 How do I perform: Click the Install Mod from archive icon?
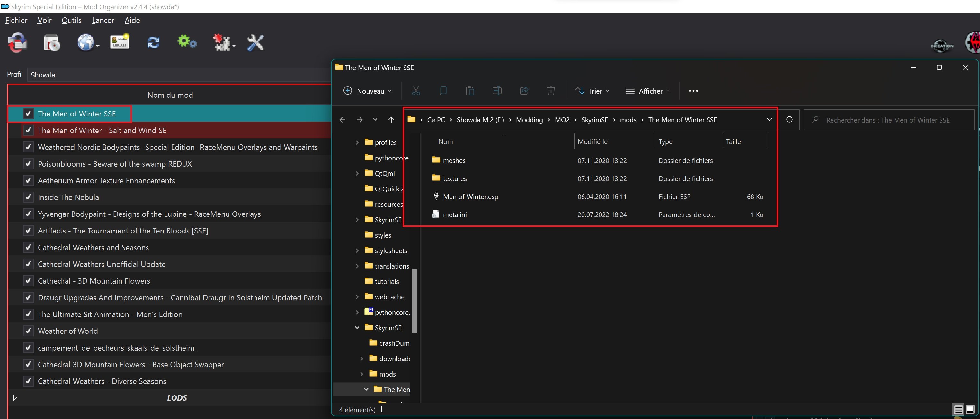(52, 43)
